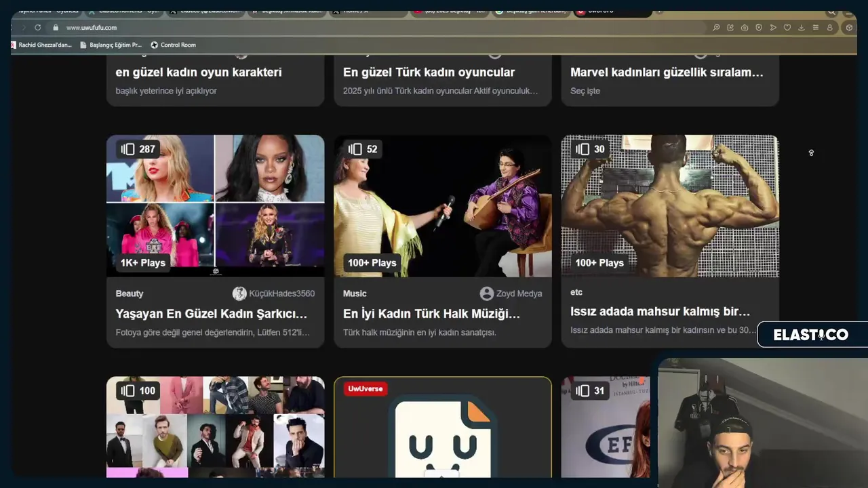Click the KüçükHades3560 username

point(282,293)
